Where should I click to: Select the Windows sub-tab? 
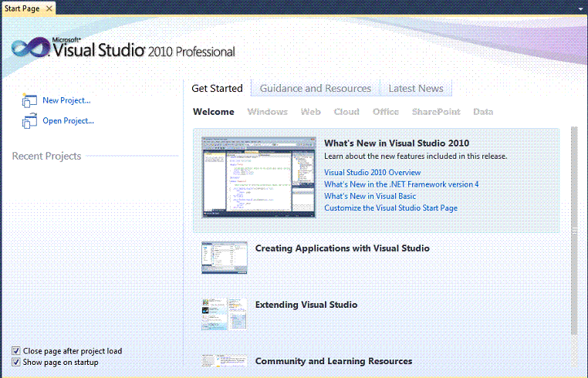pos(267,112)
